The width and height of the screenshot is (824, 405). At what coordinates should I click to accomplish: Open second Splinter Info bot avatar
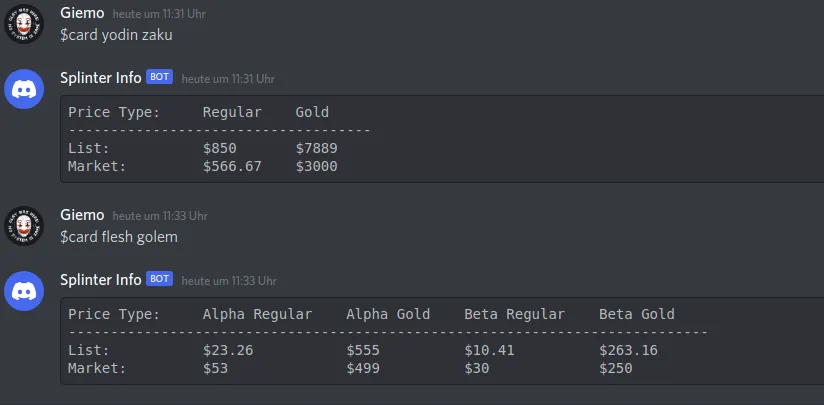click(x=24, y=291)
